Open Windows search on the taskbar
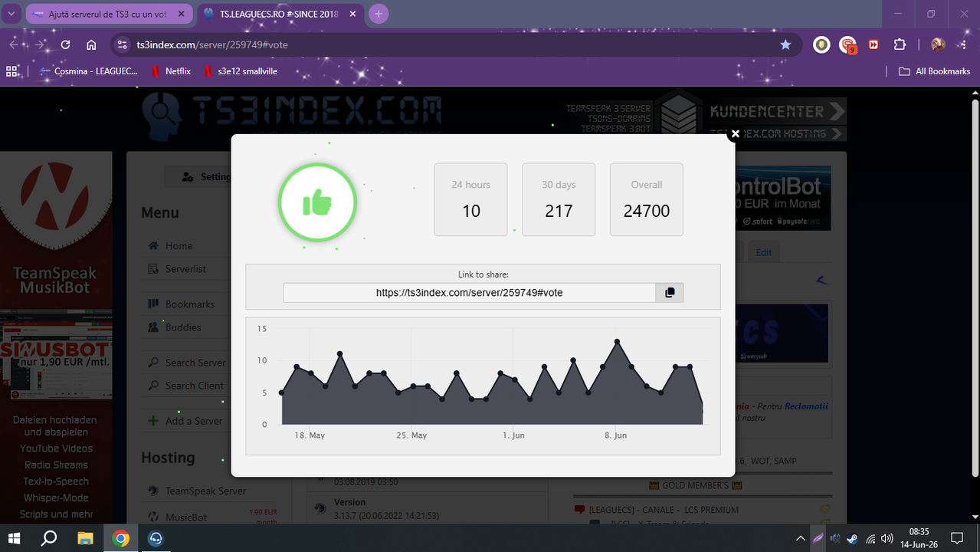Image resolution: width=980 pixels, height=552 pixels. (x=49, y=538)
